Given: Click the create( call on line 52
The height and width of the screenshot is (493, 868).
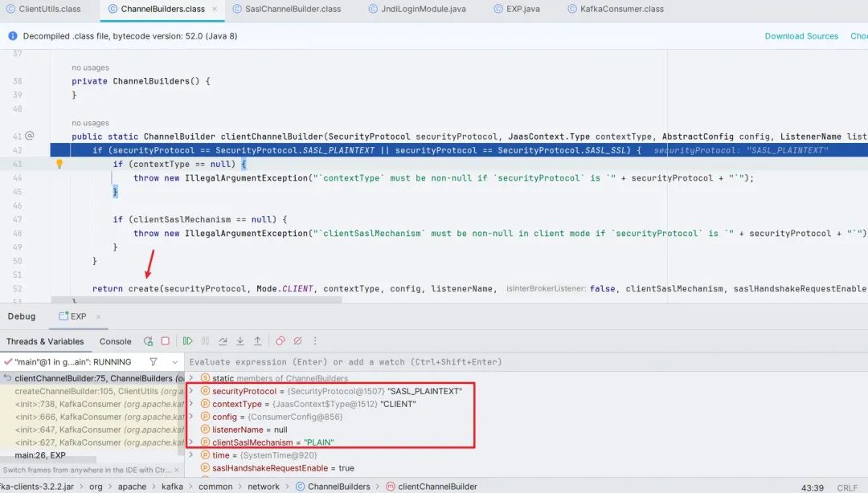Looking at the screenshot, I should click(144, 288).
